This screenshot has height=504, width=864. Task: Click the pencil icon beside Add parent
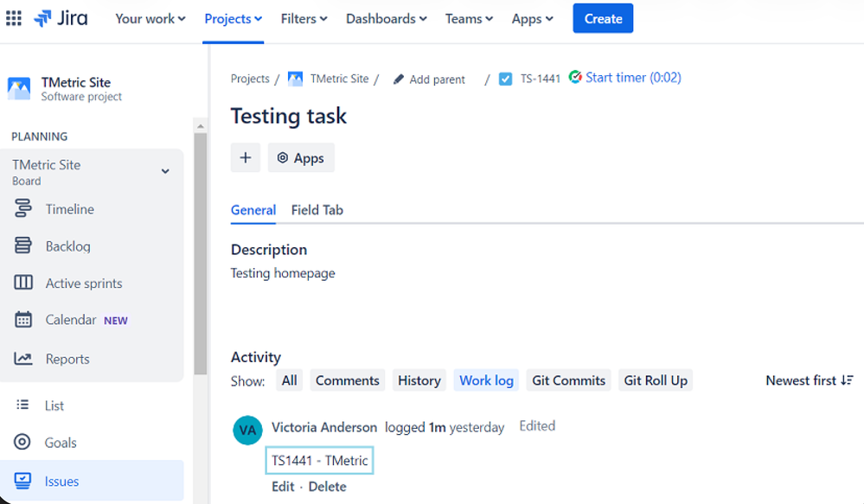tap(399, 80)
